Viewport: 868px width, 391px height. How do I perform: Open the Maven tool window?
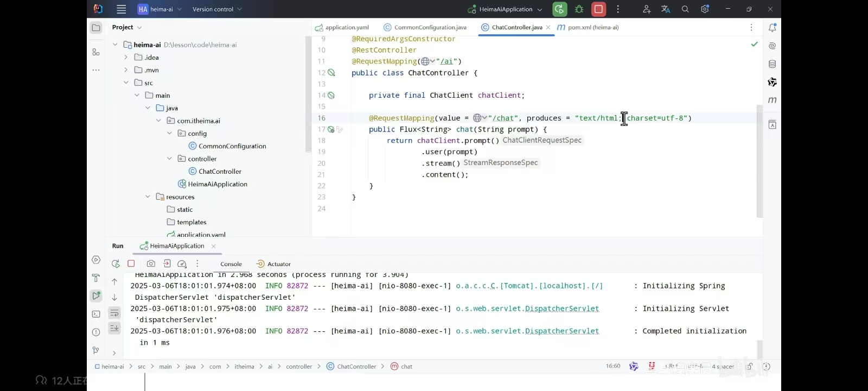coord(772,100)
